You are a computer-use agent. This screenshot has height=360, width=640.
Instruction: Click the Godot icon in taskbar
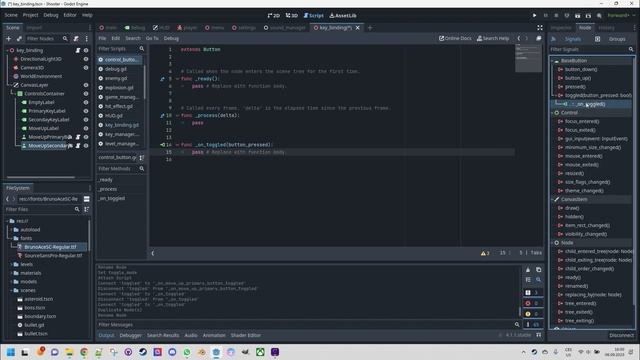pyautogui.click(x=216, y=352)
